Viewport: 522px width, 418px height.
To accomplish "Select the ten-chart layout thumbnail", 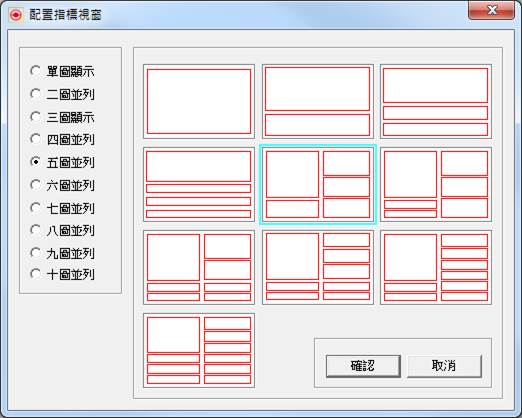I will point(199,350).
